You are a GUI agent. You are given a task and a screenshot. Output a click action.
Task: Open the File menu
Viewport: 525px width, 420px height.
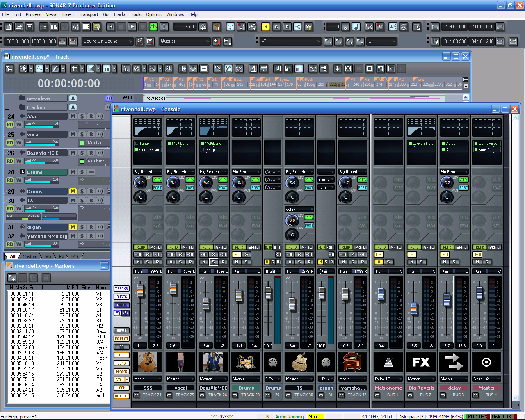click(x=5, y=14)
